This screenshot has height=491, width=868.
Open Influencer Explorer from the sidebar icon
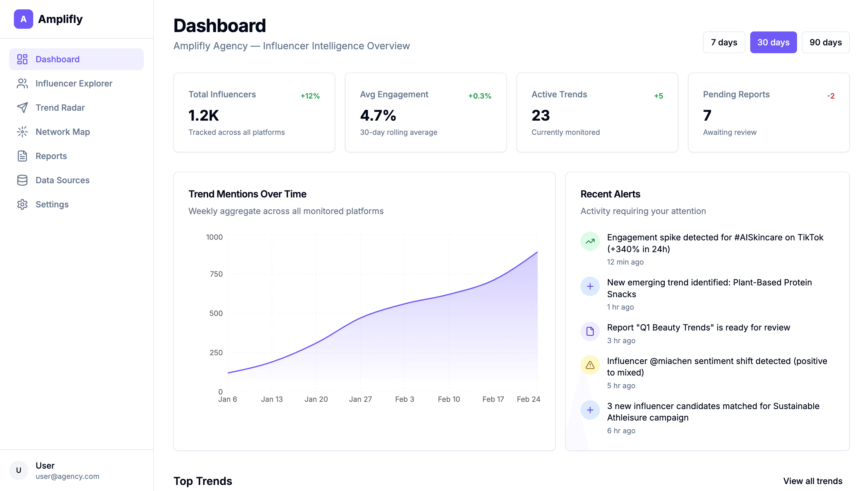click(22, 83)
